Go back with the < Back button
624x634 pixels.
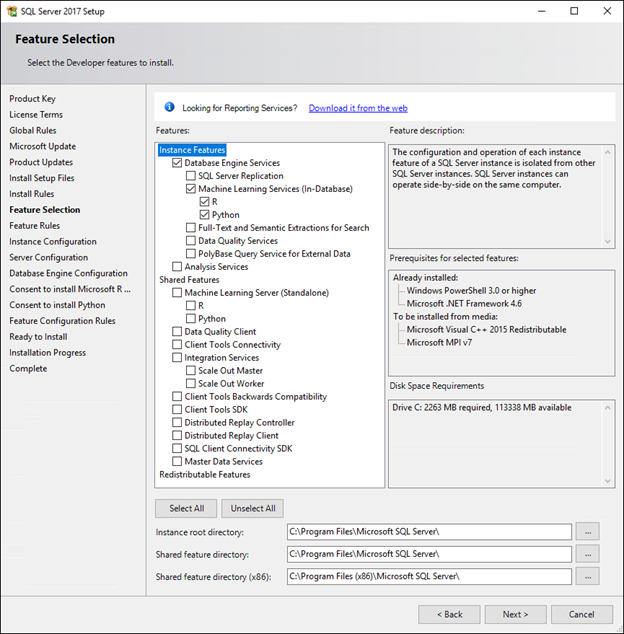pyautogui.click(x=449, y=614)
